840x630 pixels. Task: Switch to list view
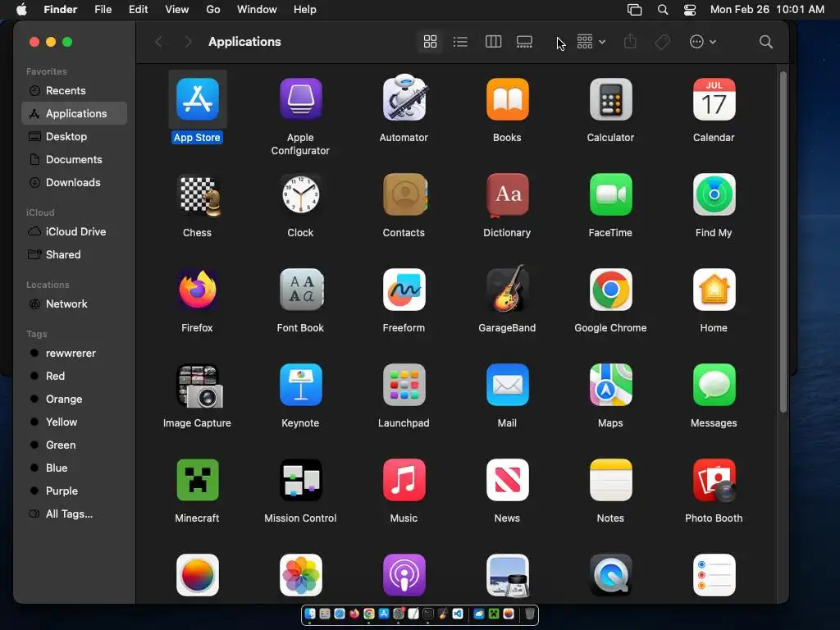point(460,41)
